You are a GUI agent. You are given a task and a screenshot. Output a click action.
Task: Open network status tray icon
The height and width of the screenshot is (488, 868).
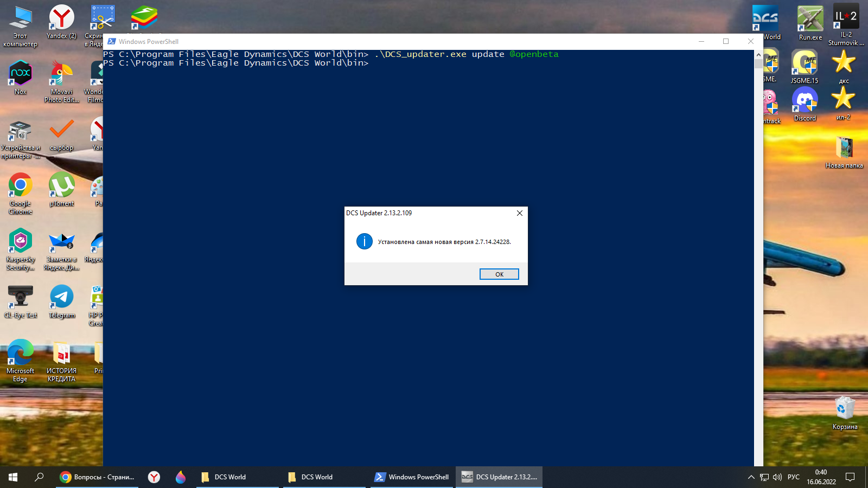pos(764,477)
